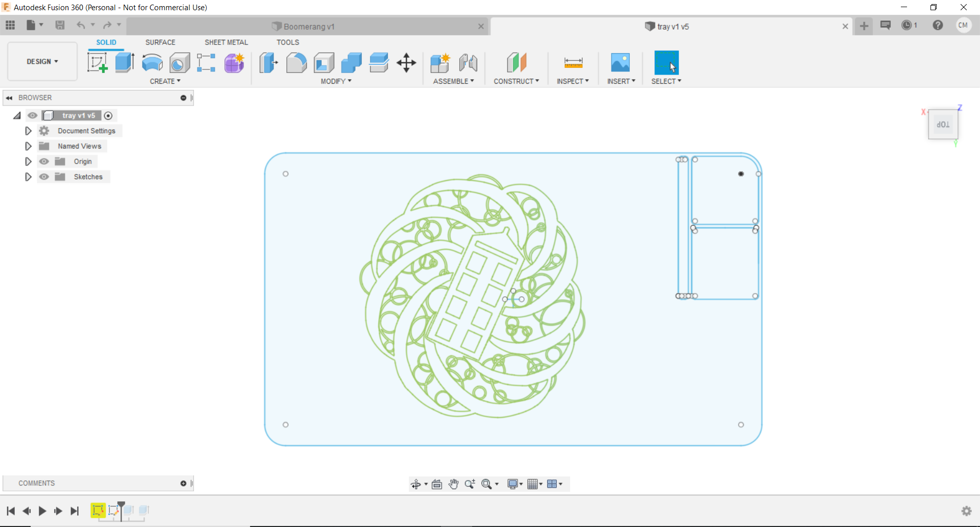Open the CM user account menu

[x=964, y=25]
